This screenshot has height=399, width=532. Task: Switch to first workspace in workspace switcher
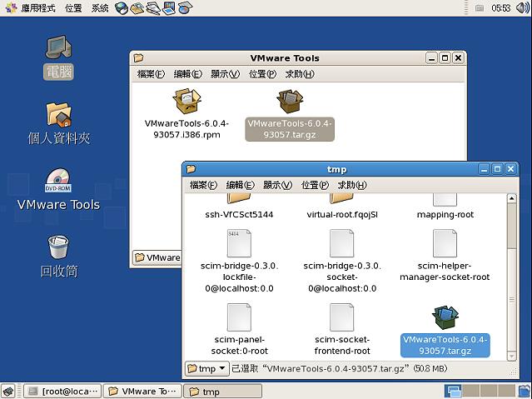pos(453,392)
